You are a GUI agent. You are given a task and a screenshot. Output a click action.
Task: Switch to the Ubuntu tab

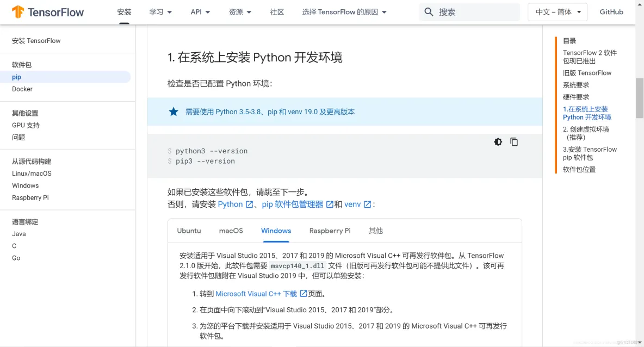(189, 231)
